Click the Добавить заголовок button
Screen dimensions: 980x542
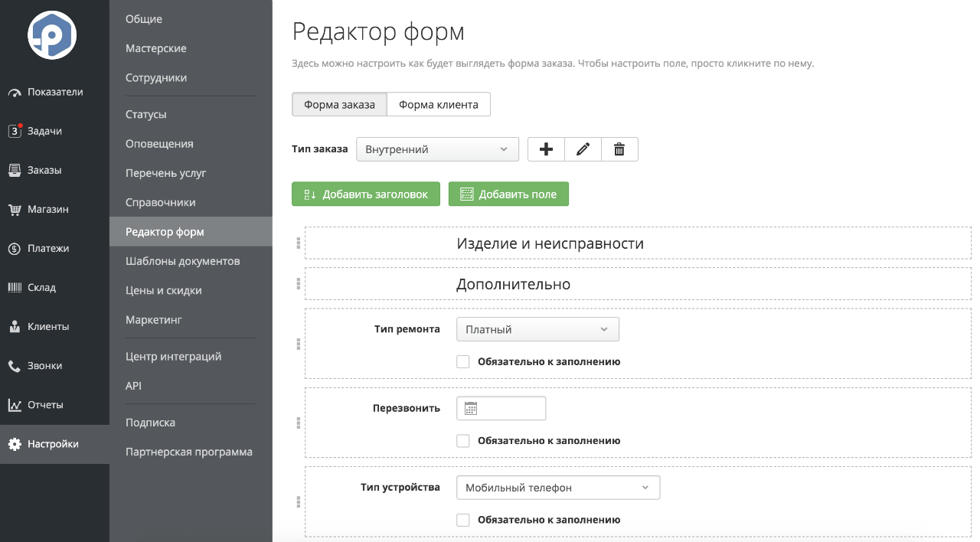click(366, 194)
